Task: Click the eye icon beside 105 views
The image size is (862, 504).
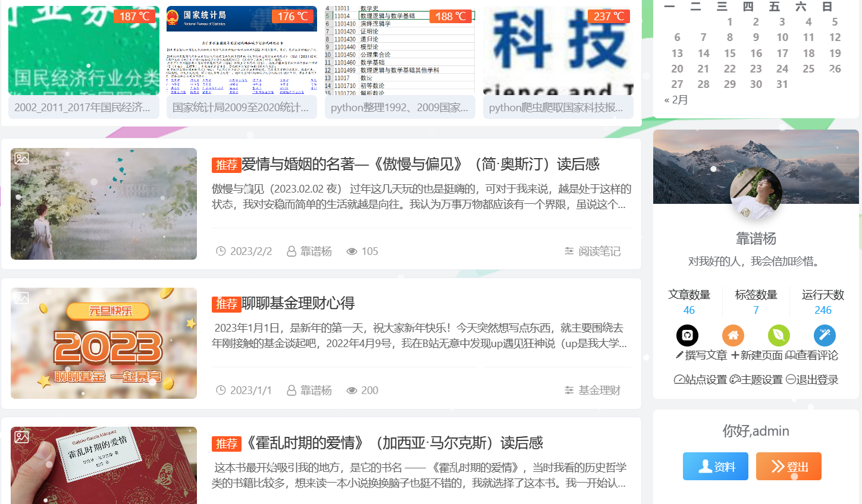Action: click(x=352, y=251)
